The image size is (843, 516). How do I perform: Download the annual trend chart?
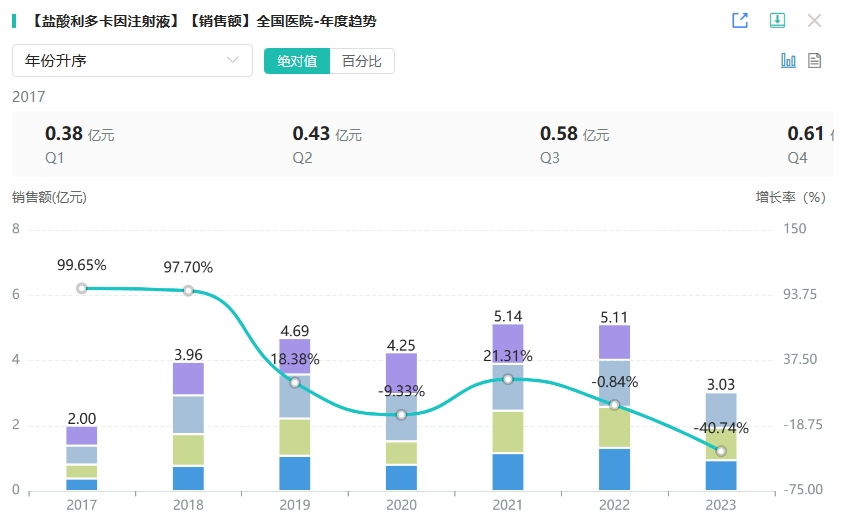777,20
